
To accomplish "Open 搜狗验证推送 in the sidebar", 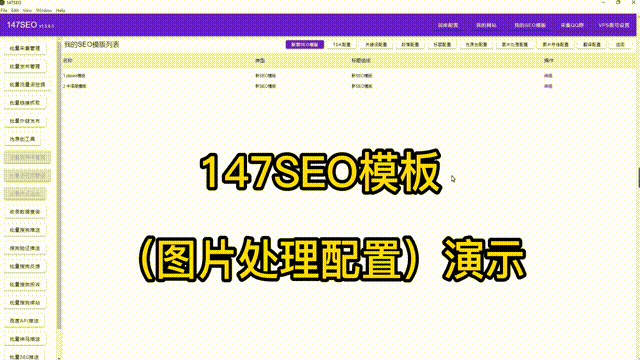I will coord(25,248).
